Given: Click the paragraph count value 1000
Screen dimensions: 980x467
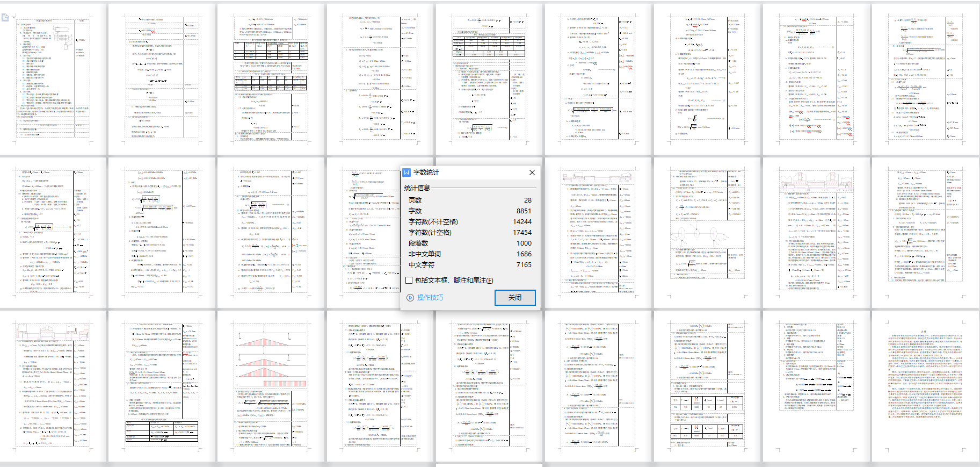Looking at the screenshot, I should [x=524, y=243].
